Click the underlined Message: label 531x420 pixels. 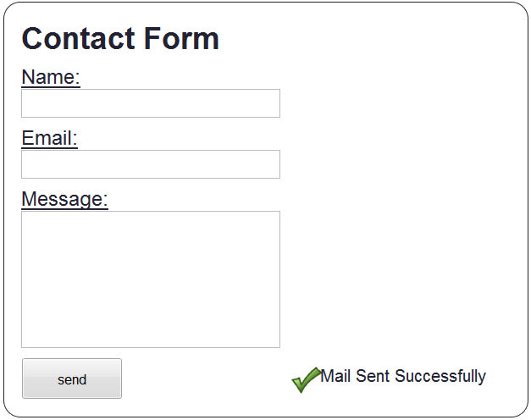tap(64, 199)
